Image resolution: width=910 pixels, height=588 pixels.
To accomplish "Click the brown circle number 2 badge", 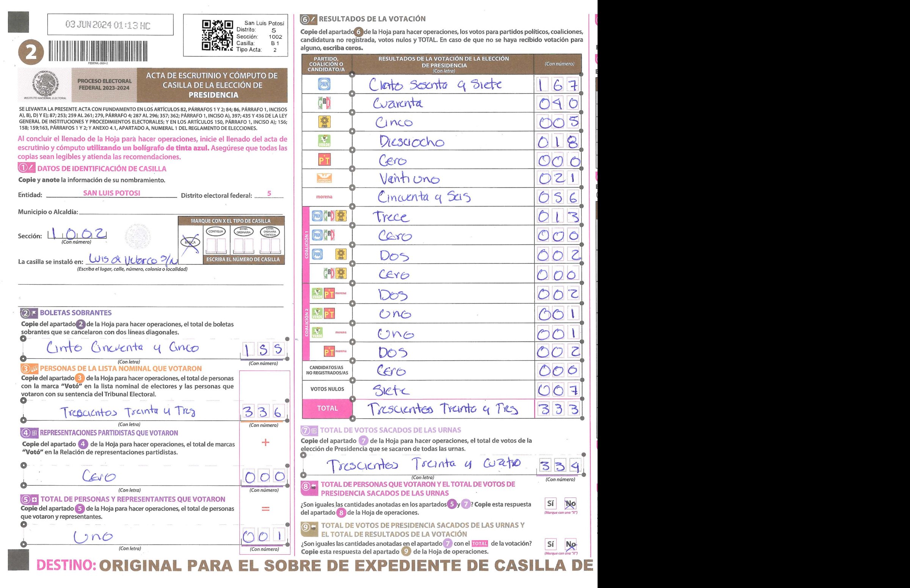I will [31, 52].
